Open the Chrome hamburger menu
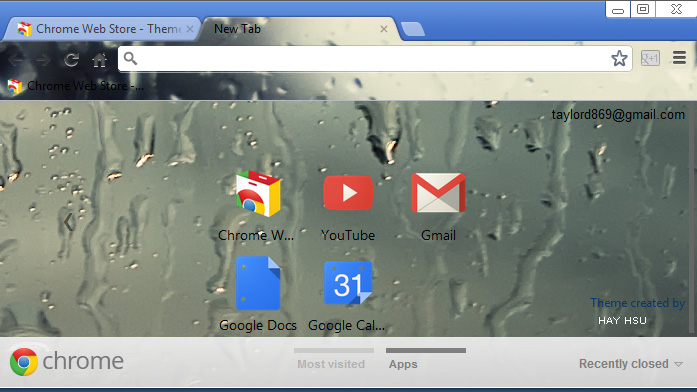The height and width of the screenshot is (392, 697). [679, 58]
